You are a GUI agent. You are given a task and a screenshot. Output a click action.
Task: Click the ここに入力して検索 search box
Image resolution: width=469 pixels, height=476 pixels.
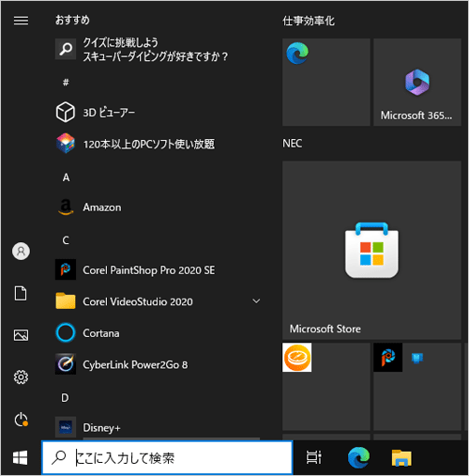coord(168,458)
